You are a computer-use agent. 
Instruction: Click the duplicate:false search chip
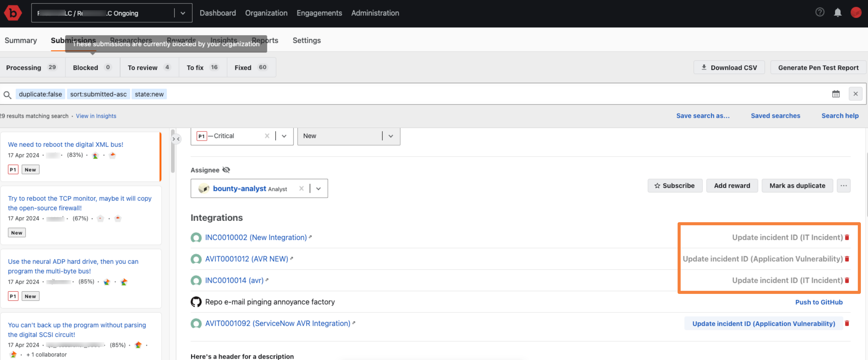pos(40,94)
